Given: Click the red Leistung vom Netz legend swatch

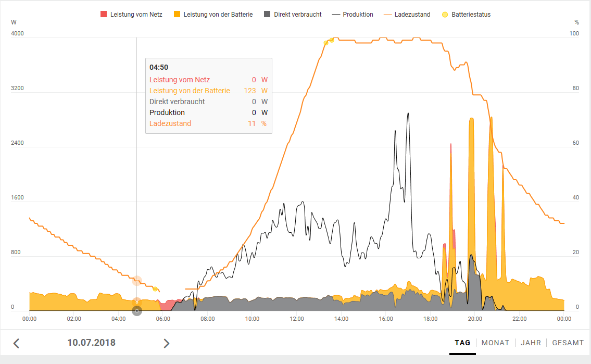Looking at the screenshot, I should tap(103, 15).
